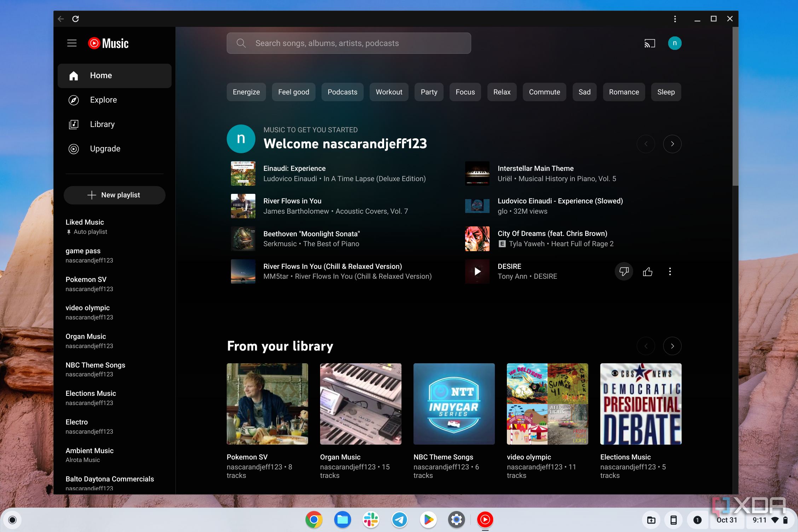Open Elections Music library card
The width and height of the screenshot is (798, 532).
tap(641, 404)
